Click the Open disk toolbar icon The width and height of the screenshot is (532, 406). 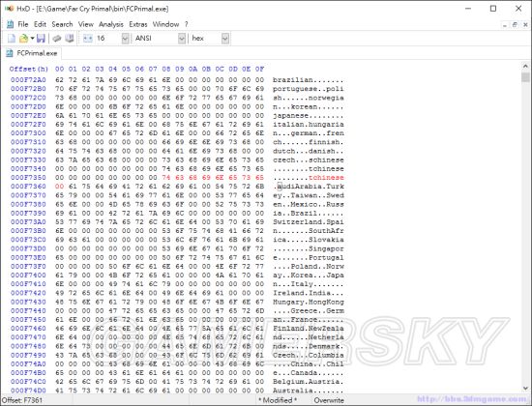(x=57, y=39)
